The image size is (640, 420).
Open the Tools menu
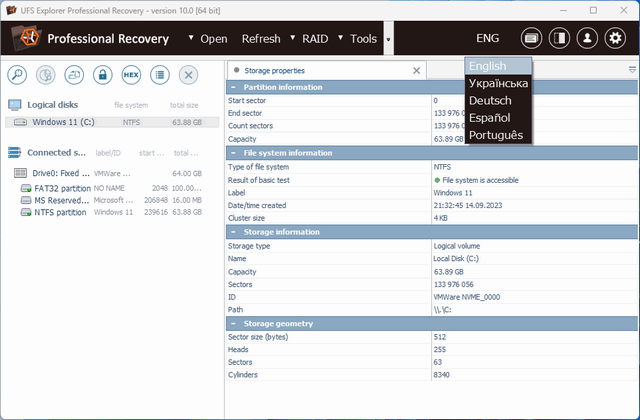tap(363, 39)
